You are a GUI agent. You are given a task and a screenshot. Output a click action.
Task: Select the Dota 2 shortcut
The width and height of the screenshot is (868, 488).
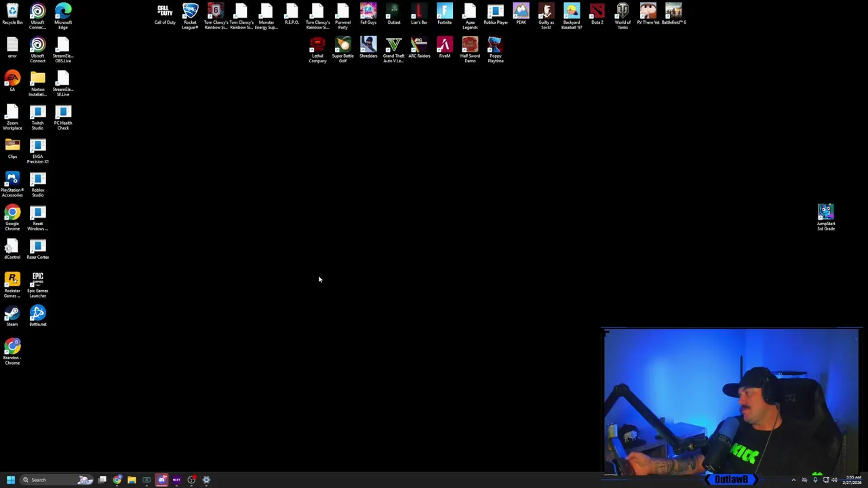pos(597,14)
